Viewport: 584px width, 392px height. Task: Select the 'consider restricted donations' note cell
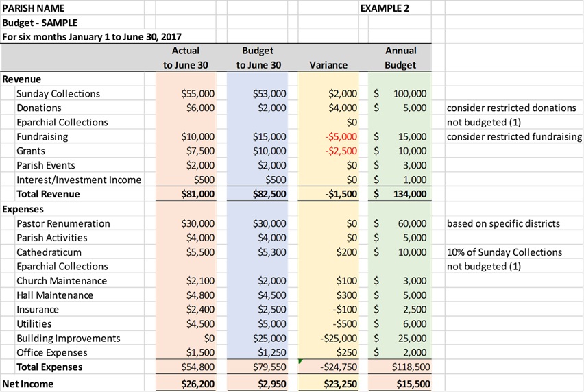(x=511, y=108)
